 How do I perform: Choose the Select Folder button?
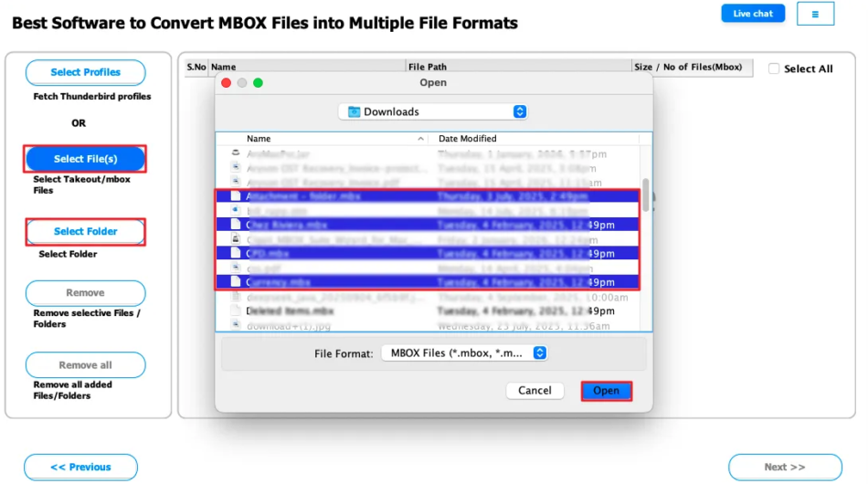(x=85, y=231)
